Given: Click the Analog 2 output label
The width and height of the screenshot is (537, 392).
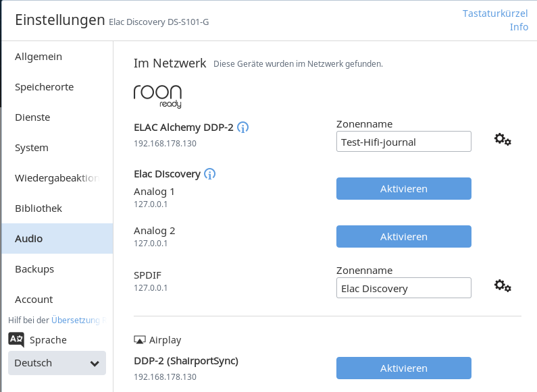Looking at the screenshot, I should tap(155, 231).
